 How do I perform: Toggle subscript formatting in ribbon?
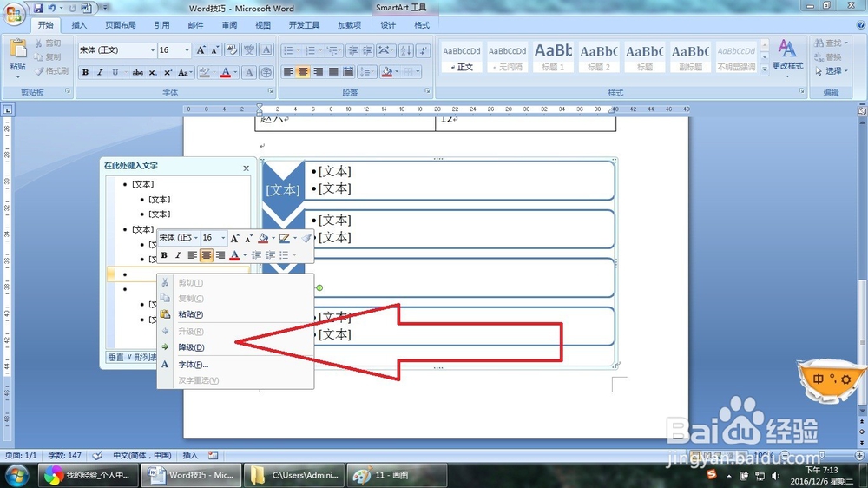[153, 73]
